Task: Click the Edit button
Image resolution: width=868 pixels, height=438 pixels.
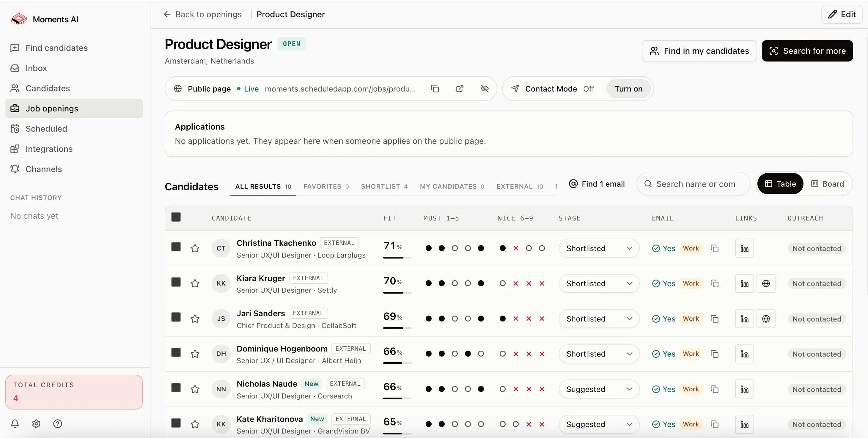Action: click(842, 14)
